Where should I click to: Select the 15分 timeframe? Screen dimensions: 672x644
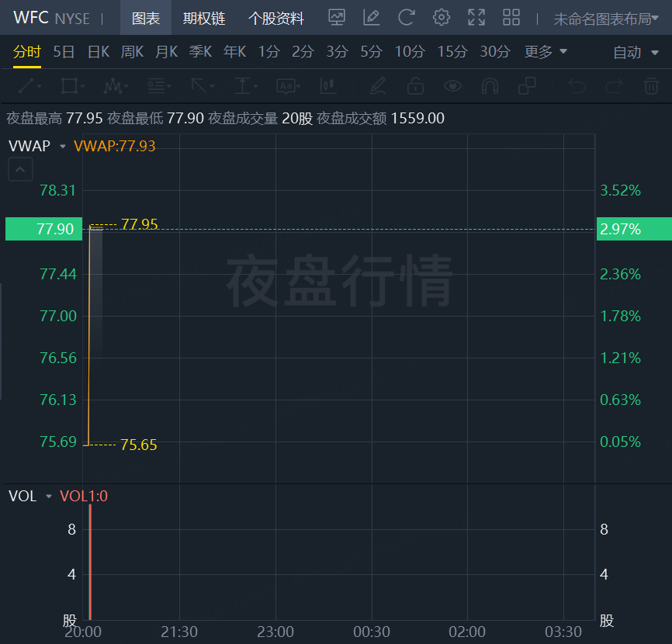click(452, 52)
